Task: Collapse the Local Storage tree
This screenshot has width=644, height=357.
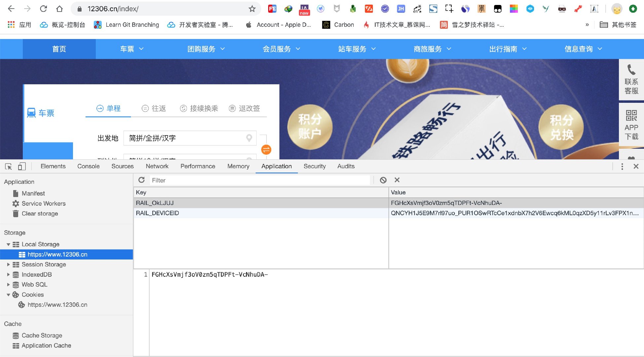Action: 8,244
